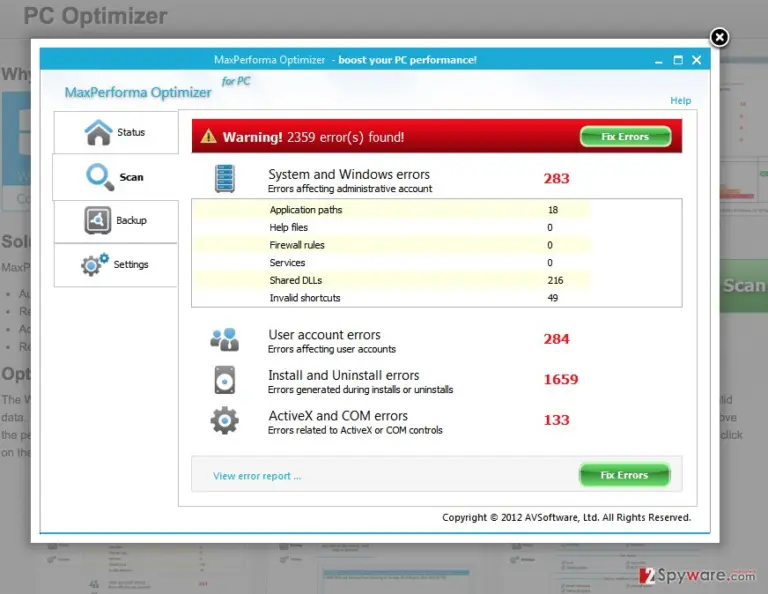Switch to the Settings tab

point(116,265)
